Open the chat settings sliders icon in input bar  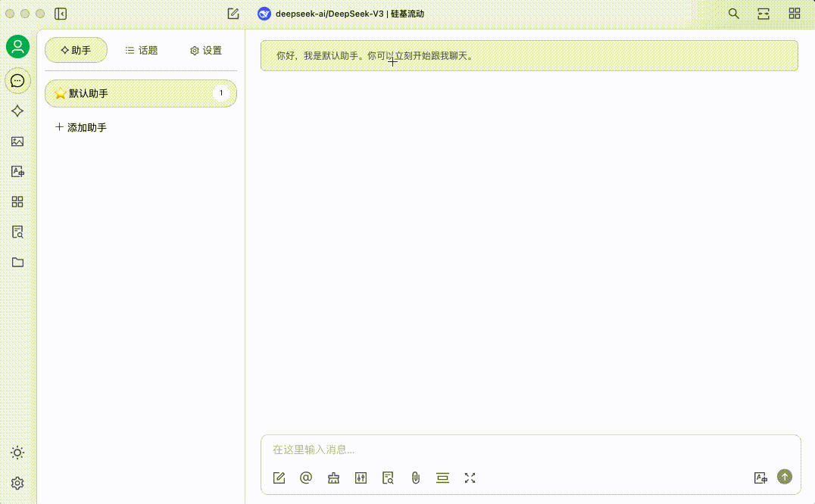(x=361, y=478)
